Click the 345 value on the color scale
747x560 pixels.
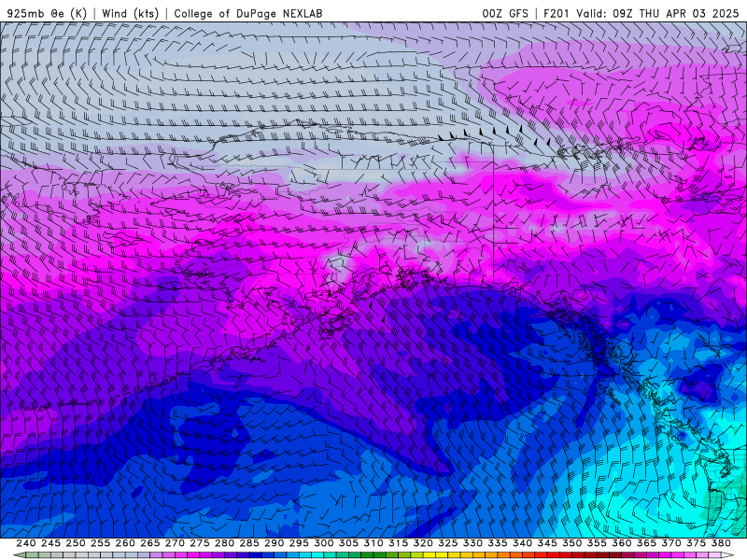[x=547, y=543]
